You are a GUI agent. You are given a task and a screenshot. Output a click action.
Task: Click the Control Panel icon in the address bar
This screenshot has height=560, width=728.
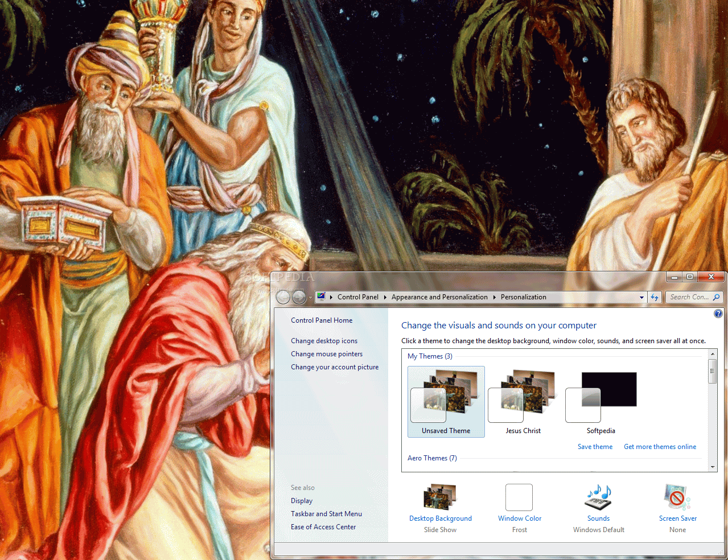(x=321, y=297)
